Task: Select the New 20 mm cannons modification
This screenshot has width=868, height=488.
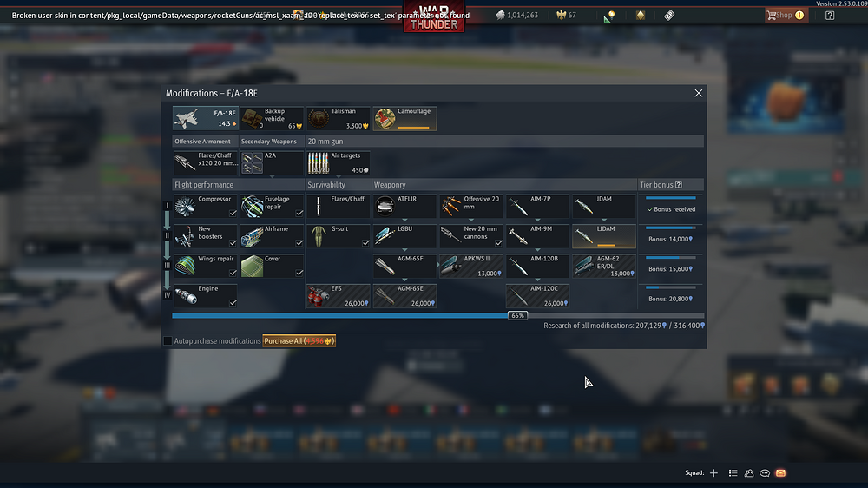Action: [471, 236]
